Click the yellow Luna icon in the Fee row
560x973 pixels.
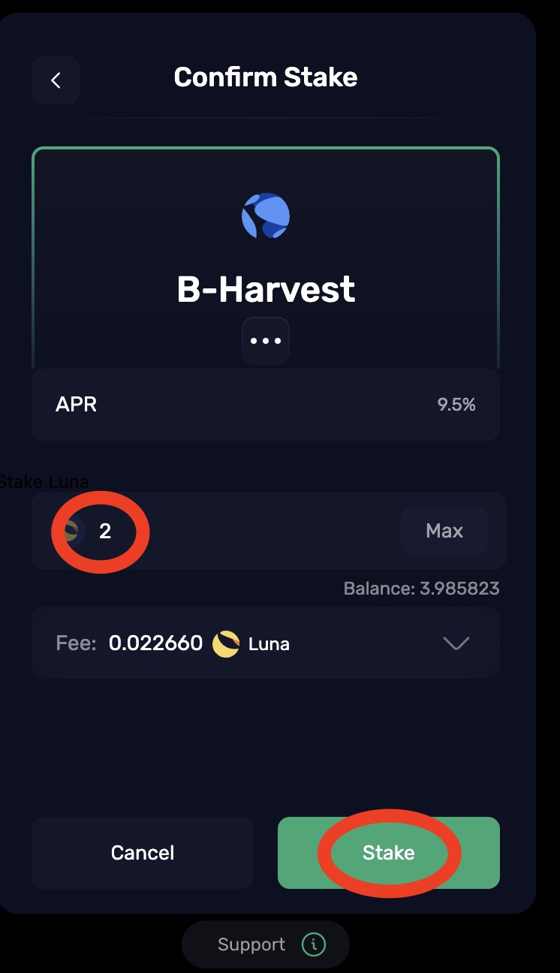226,643
